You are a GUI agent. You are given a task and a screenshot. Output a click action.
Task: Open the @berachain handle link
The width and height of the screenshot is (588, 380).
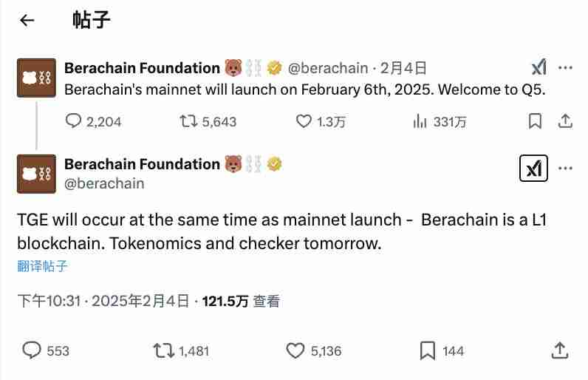[105, 183]
